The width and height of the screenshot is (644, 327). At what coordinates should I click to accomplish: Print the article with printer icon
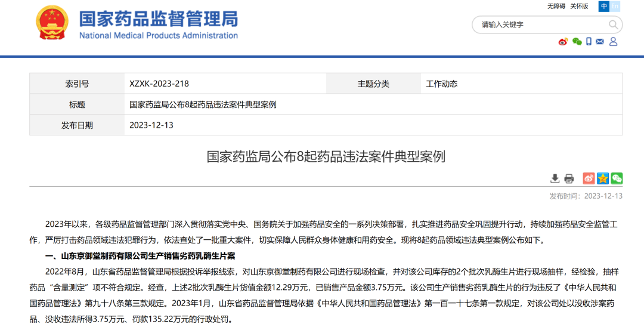(x=569, y=178)
